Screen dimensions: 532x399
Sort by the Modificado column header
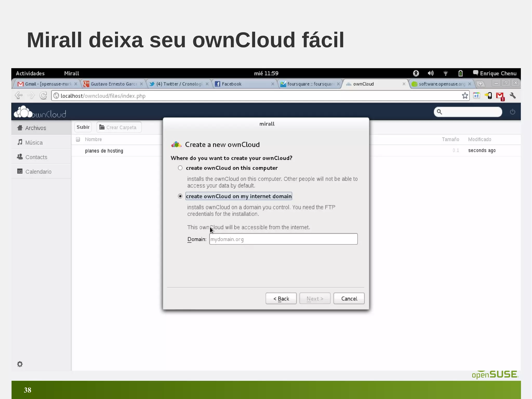click(480, 139)
